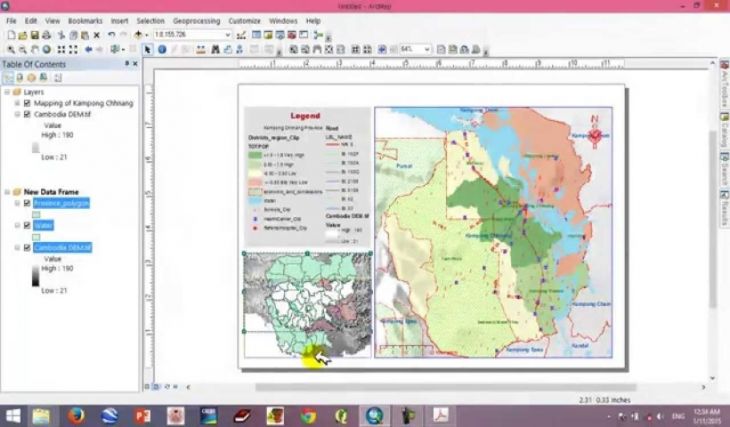Screen dimensions: 730x427
Task: Click the Add Data button
Action: click(x=138, y=35)
